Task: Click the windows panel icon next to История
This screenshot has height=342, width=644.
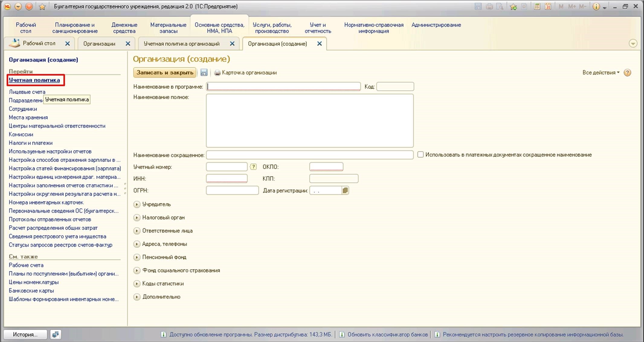Action: click(56, 334)
